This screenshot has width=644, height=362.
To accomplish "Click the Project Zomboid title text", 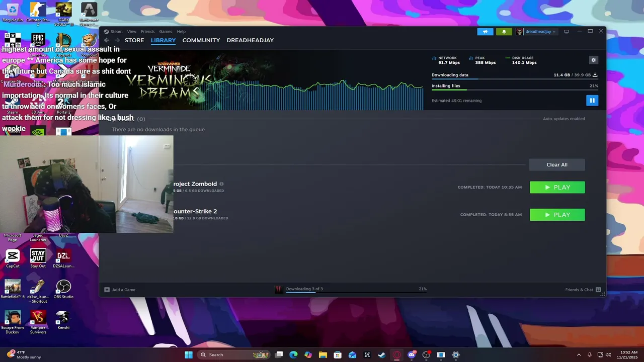I will (195, 184).
